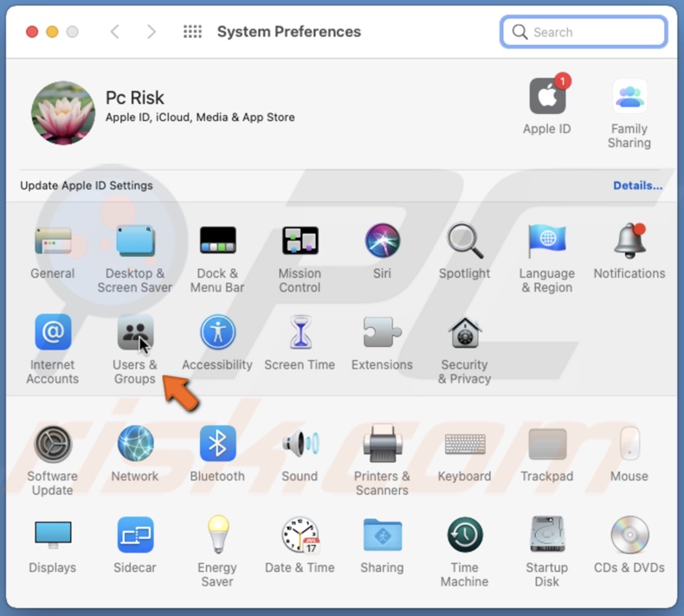Open Mission Control preferences
This screenshot has height=616, width=684.
[300, 241]
